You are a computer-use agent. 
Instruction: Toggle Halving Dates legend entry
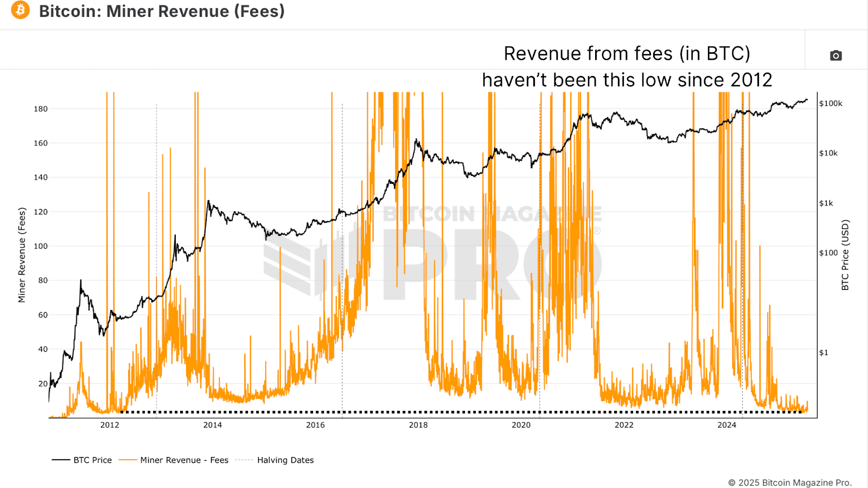[275, 460]
